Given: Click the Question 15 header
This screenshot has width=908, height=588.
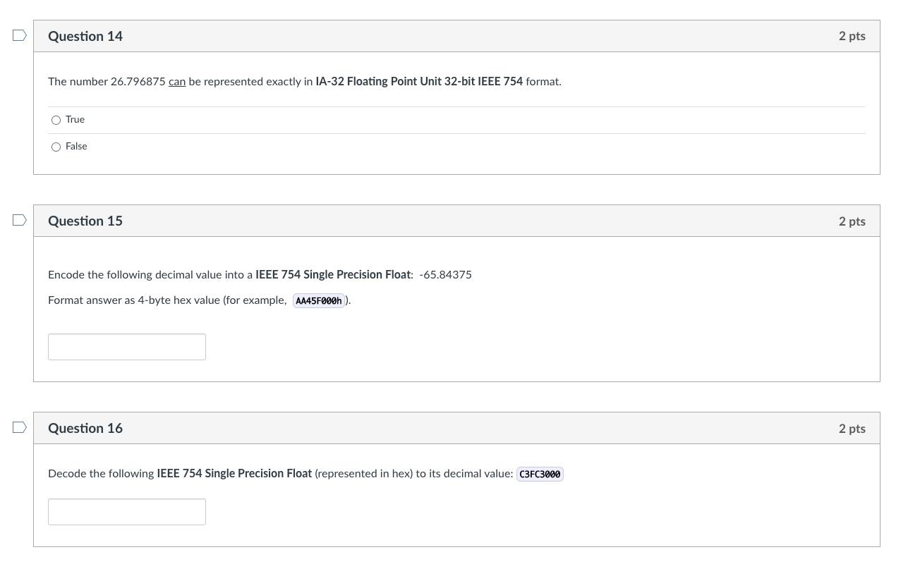Looking at the screenshot, I should click(x=85, y=221).
